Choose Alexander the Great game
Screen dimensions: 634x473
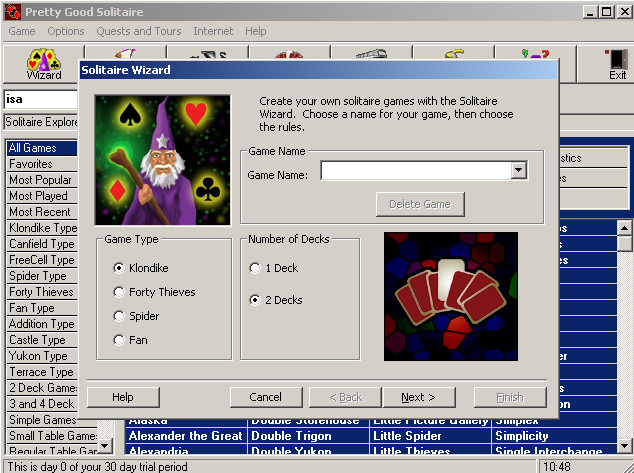186,436
